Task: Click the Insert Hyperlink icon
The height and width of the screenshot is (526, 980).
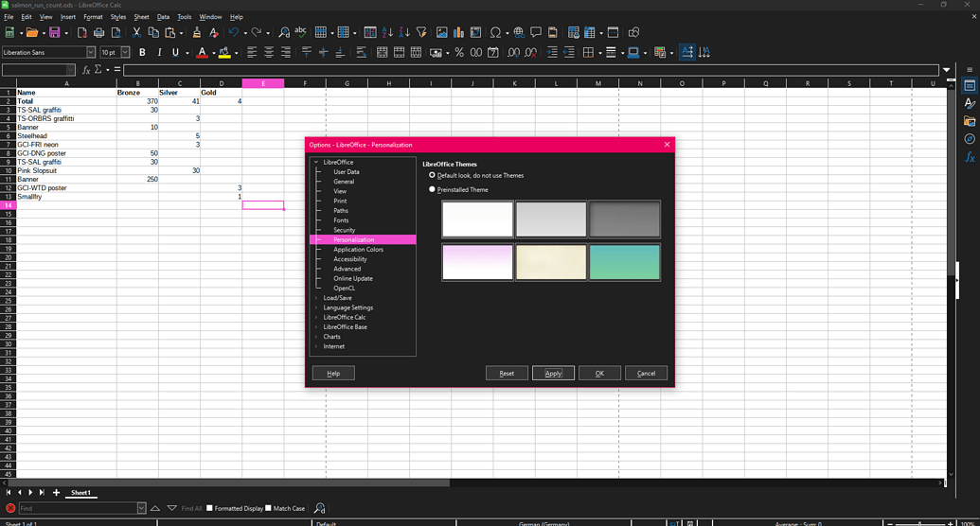Action: pyautogui.click(x=519, y=32)
